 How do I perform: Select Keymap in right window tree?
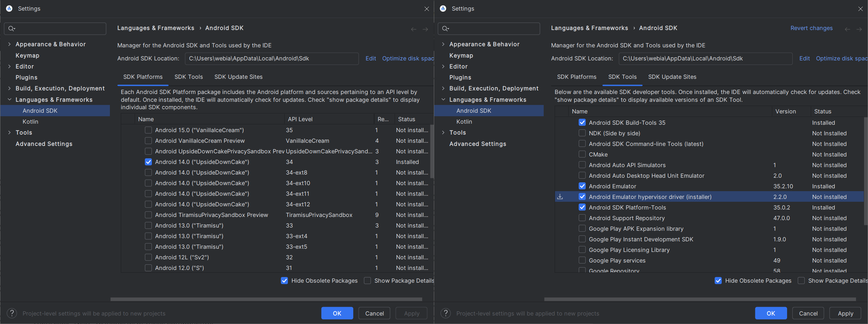(x=461, y=55)
